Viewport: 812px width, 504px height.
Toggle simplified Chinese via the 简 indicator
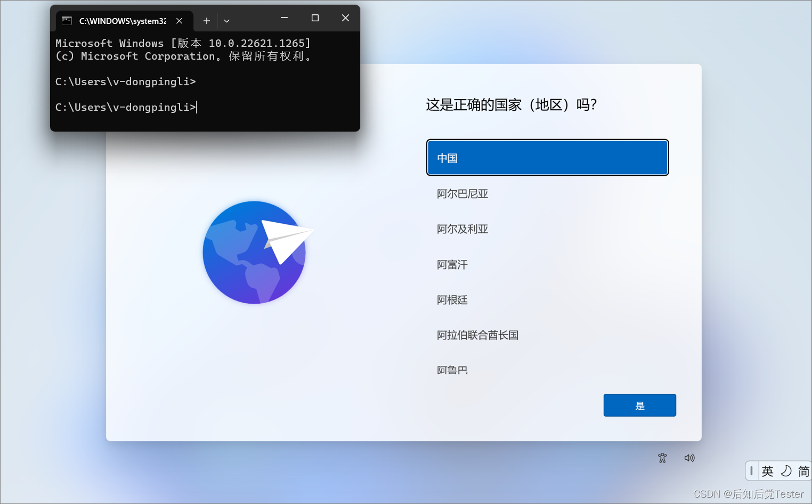(803, 471)
